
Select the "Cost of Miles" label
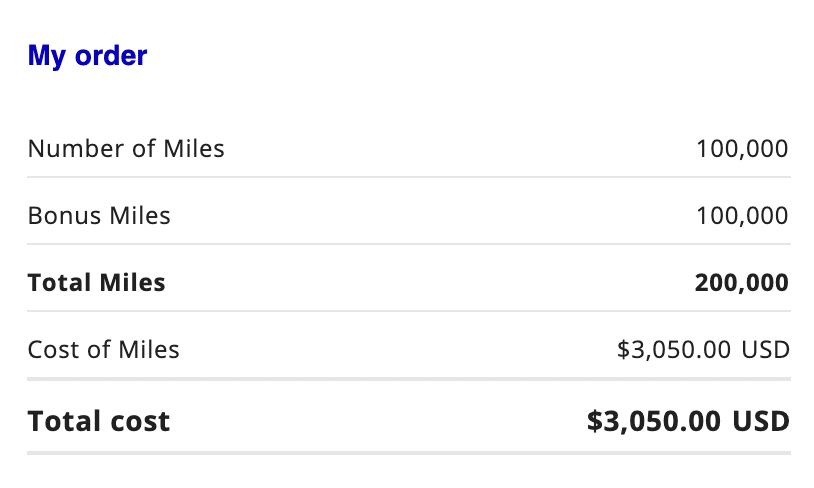(103, 350)
